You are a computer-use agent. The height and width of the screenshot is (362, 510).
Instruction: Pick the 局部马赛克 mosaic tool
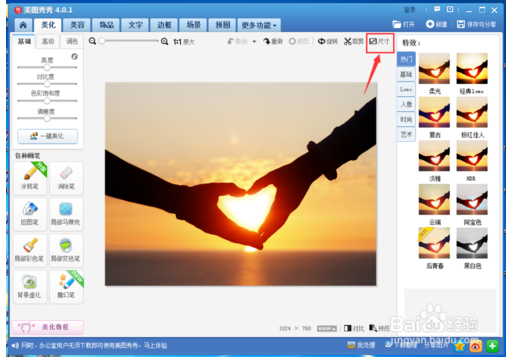tap(66, 214)
